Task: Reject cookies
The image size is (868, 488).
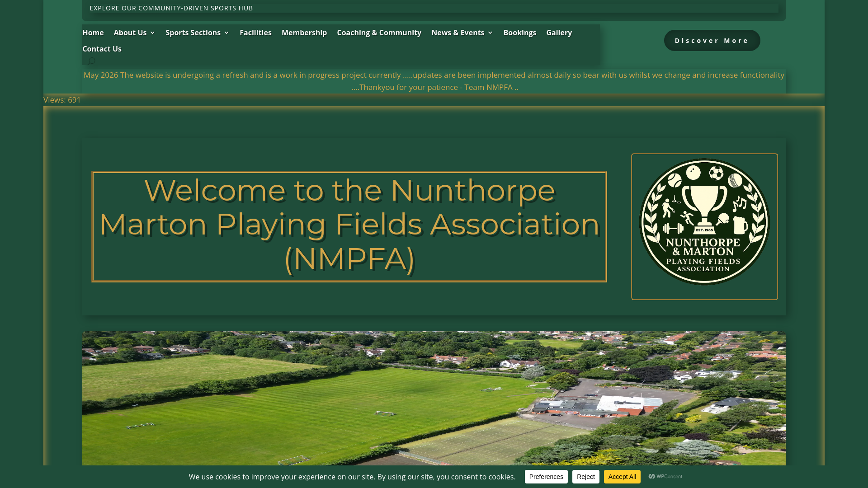Action: coord(585,477)
